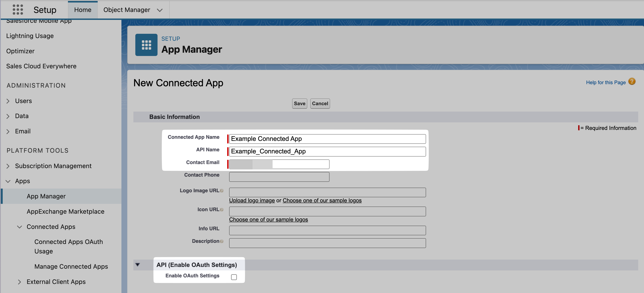644x293 pixels.
Task: Expand External Client Apps node
Action: point(19,282)
